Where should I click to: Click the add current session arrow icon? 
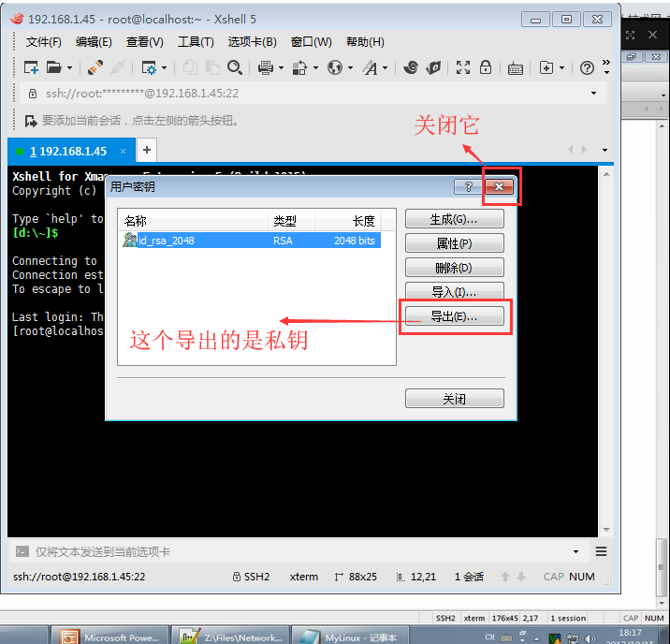(31, 122)
